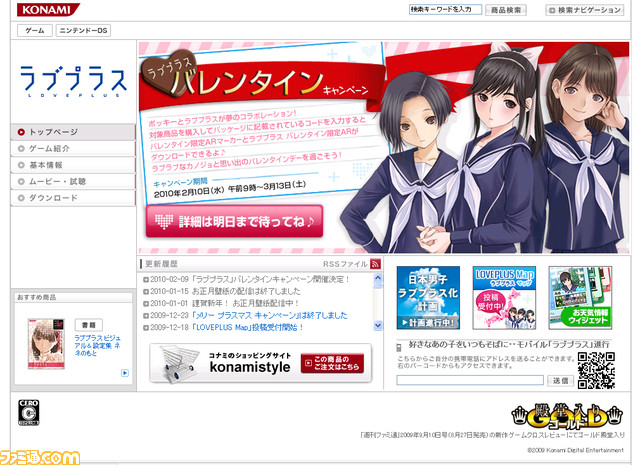This screenshot has width=640, height=465.
Task: Click the おすすめ商品 panel heading
Action: [36, 297]
